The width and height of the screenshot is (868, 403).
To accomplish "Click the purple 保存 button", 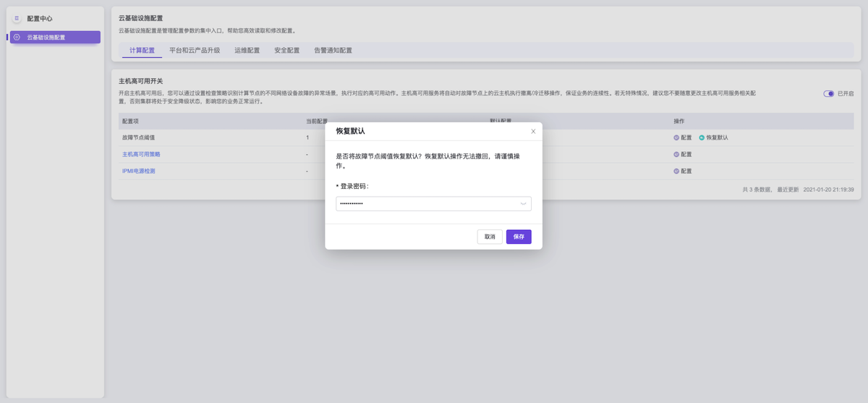I will [x=519, y=237].
